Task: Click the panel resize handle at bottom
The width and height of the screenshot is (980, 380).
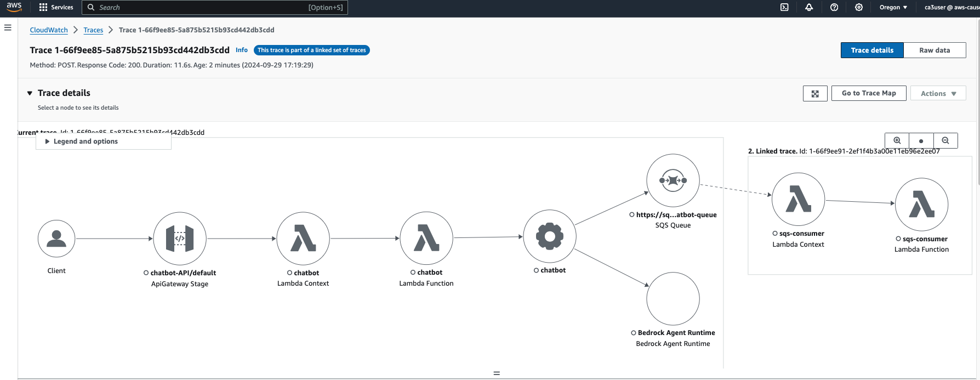Action: (497, 373)
